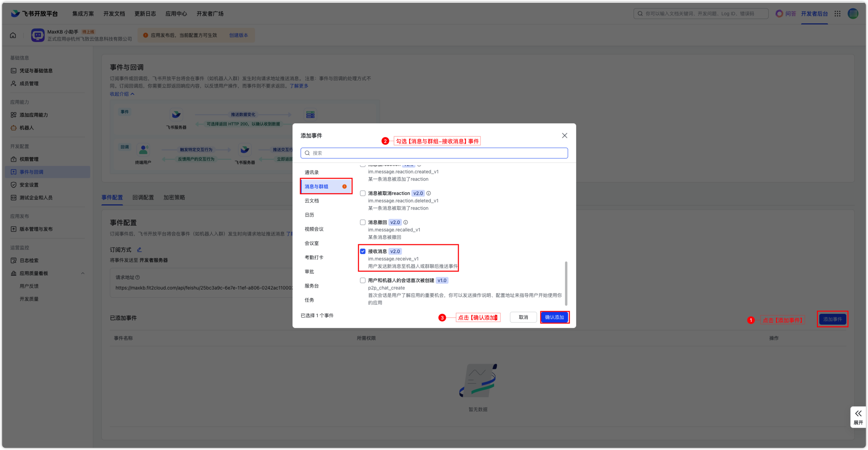The height and width of the screenshot is (450, 868).
Task: Click the edit pencil next to 订阅方式
Action: click(139, 250)
